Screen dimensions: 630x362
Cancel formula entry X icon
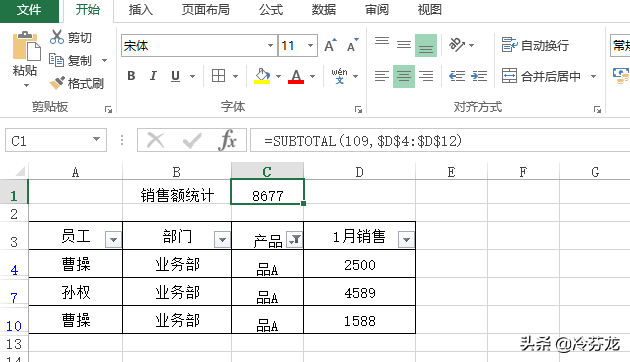(155, 141)
